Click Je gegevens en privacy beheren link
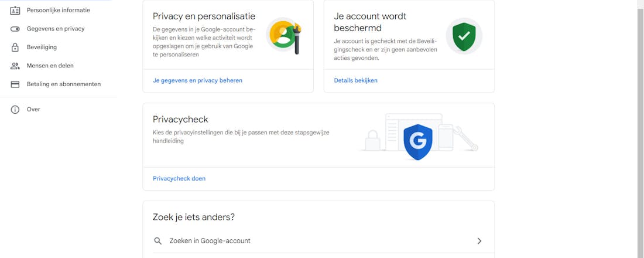Image resolution: width=644 pixels, height=258 pixels. (197, 80)
